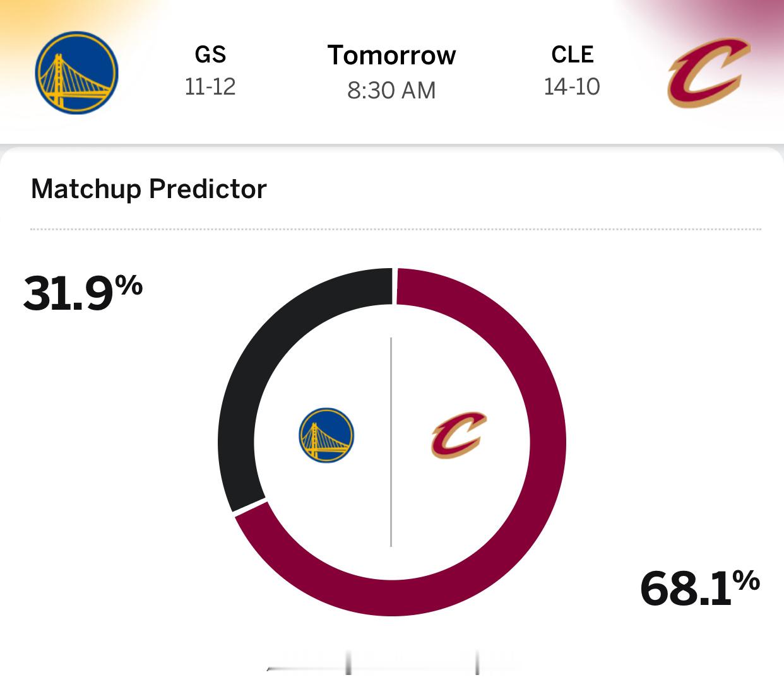784x692 pixels.
Task: Select the small Warriors logo inside the donut chart
Action: (x=326, y=435)
